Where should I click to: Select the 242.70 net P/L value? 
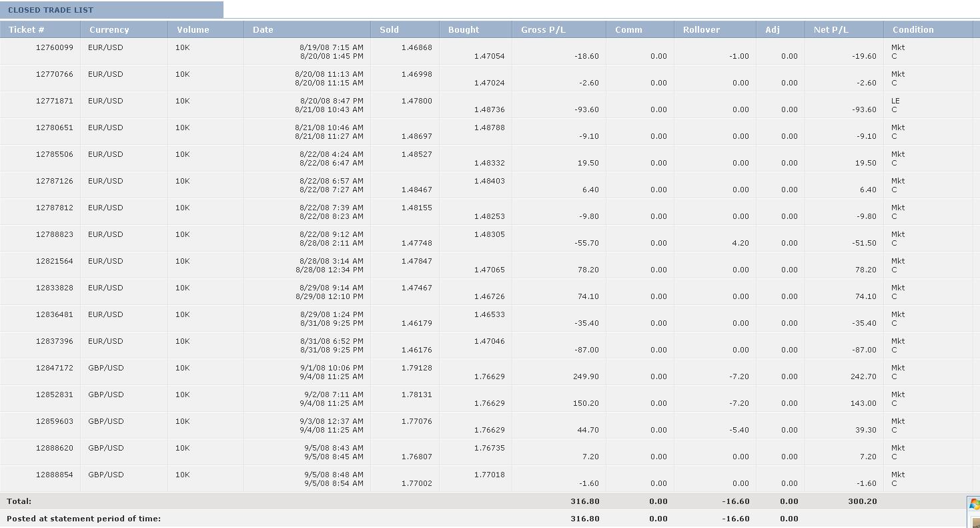pyautogui.click(x=863, y=376)
